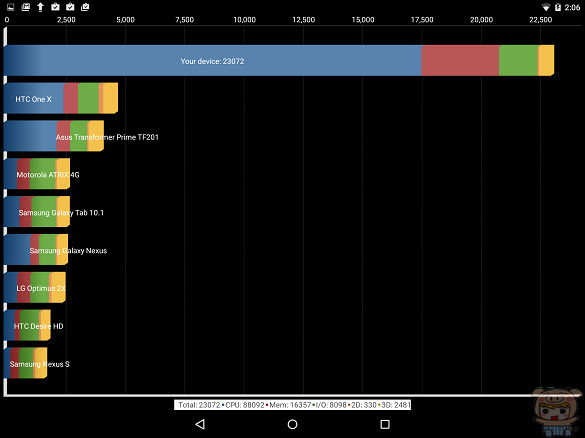The width and height of the screenshot is (585, 438).
Task: Select the green segment of HTC One X bar
Action: [88, 98]
